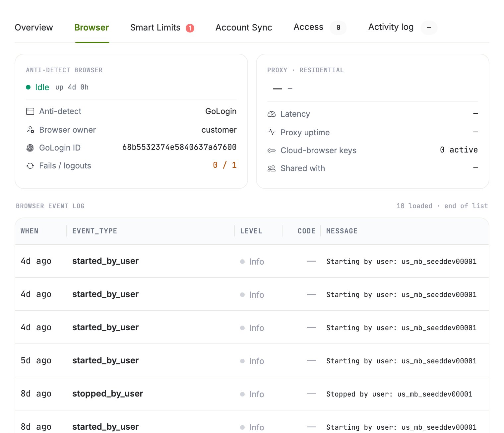This screenshot has width=504, height=433.
Task: Click the Anti-detect browser window icon
Action: click(x=30, y=111)
